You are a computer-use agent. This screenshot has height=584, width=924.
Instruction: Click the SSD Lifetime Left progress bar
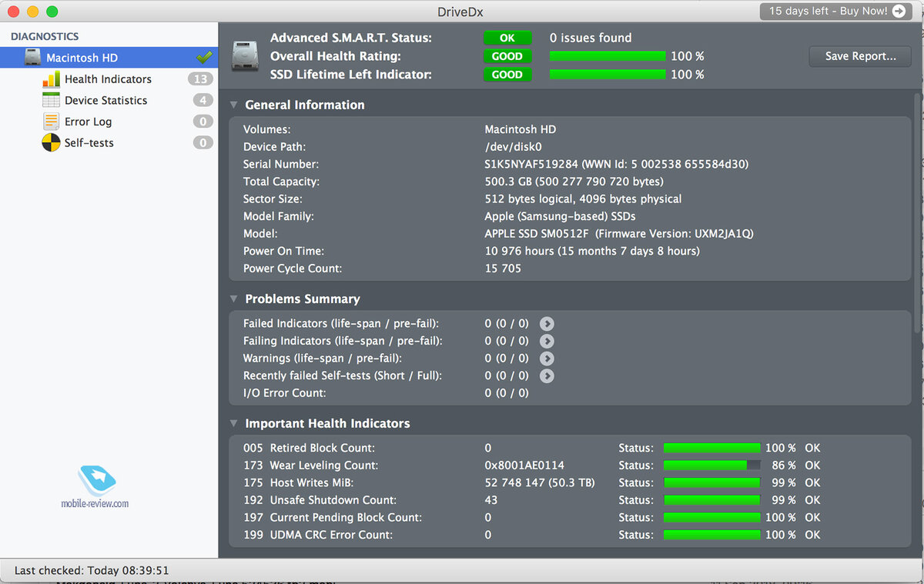click(x=608, y=75)
